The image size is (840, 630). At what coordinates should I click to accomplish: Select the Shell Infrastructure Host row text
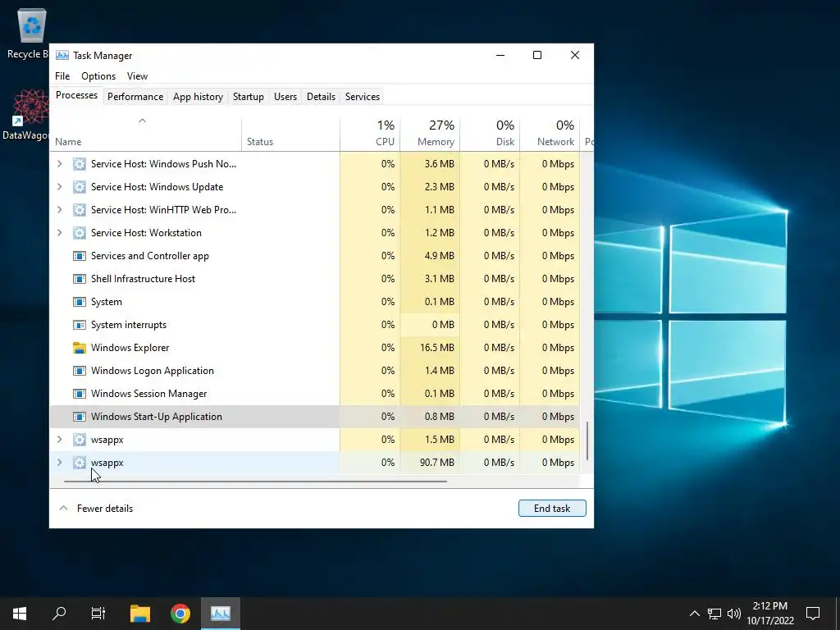click(143, 279)
